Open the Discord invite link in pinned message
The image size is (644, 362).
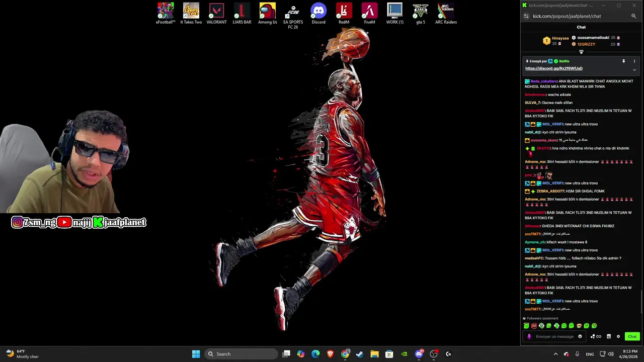coord(554,68)
